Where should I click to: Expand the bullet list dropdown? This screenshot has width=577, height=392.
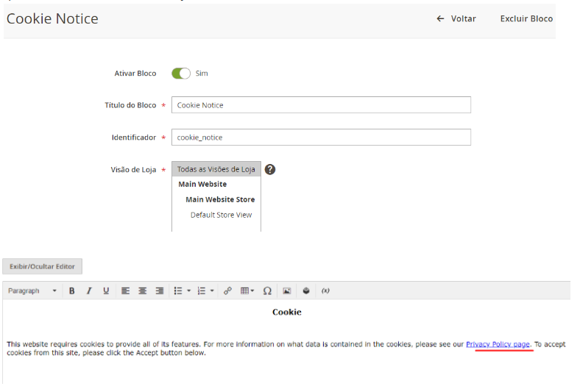(x=189, y=291)
